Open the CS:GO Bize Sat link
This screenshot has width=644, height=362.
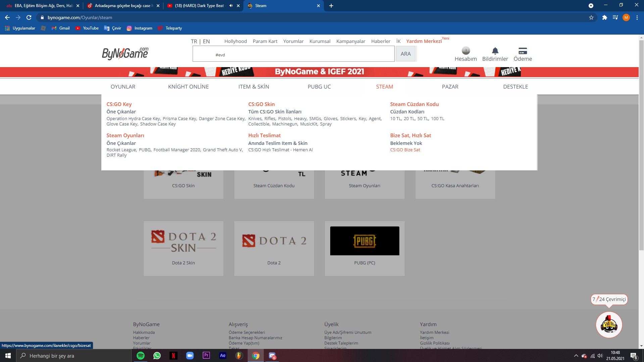tap(405, 150)
